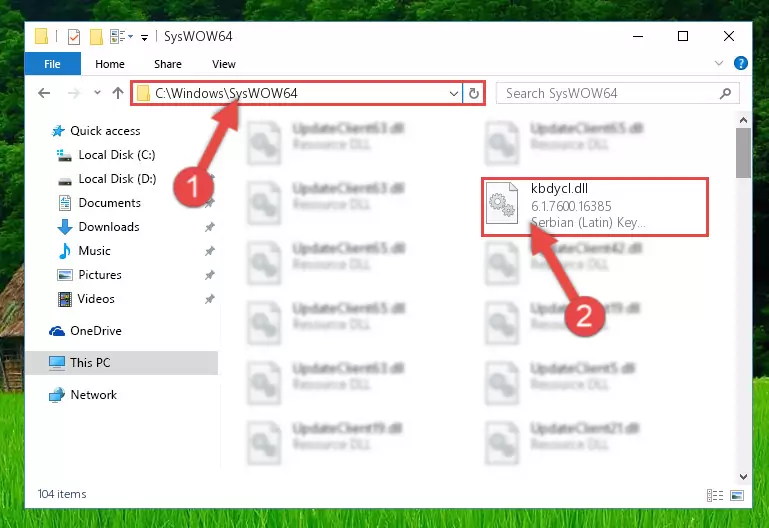Open the File menu
The width and height of the screenshot is (769, 528).
pyautogui.click(x=52, y=64)
